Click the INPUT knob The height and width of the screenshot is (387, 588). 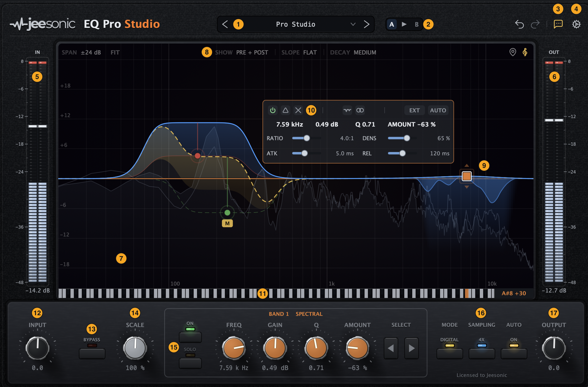(37, 348)
